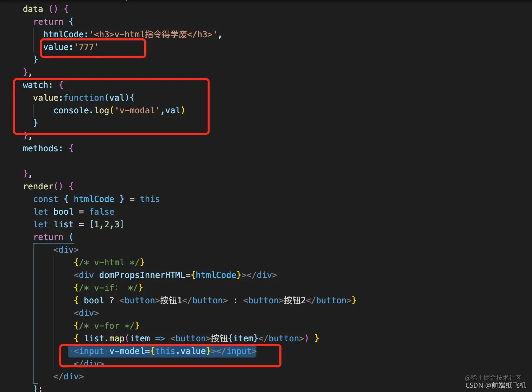Click the 'return {' line inside data

pos(53,21)
